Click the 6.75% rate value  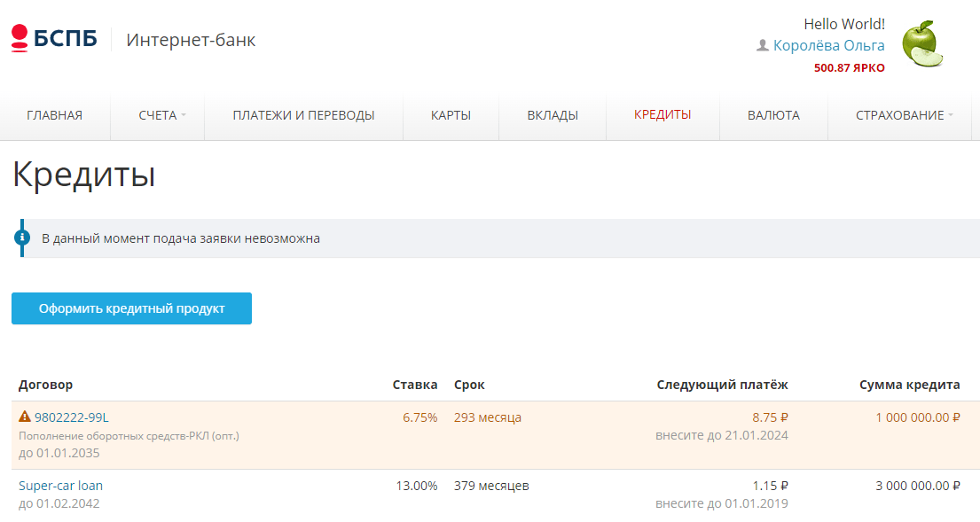click(x=420, y=417)
